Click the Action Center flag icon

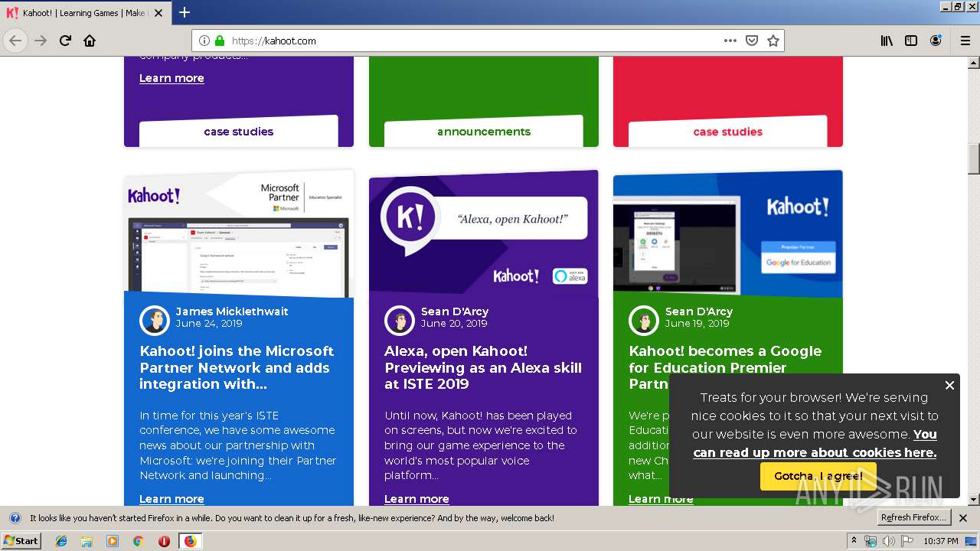(907, 541)
